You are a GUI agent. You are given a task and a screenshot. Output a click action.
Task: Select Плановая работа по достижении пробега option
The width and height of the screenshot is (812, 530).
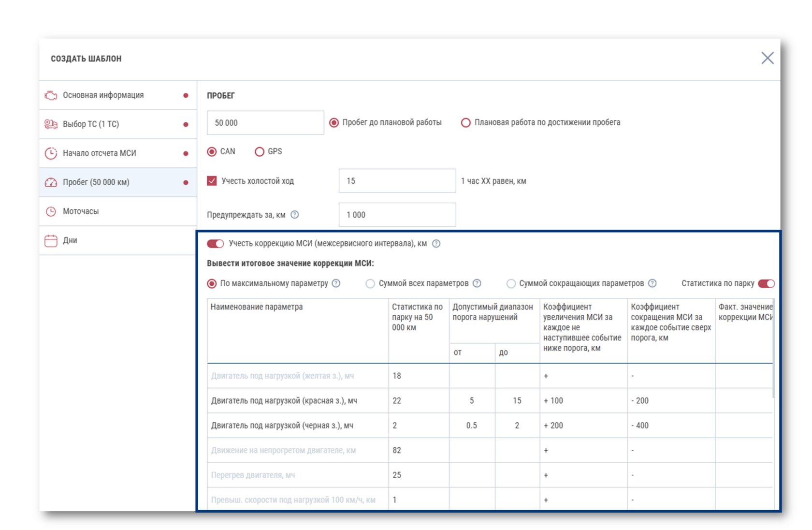tap(465, 123)
